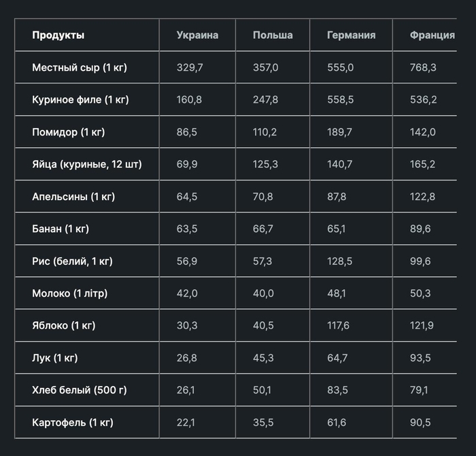Screen dimensions: 476x456
Task: Select the Молоко (1 літр) row label
Action: click(x=69, y=293)
